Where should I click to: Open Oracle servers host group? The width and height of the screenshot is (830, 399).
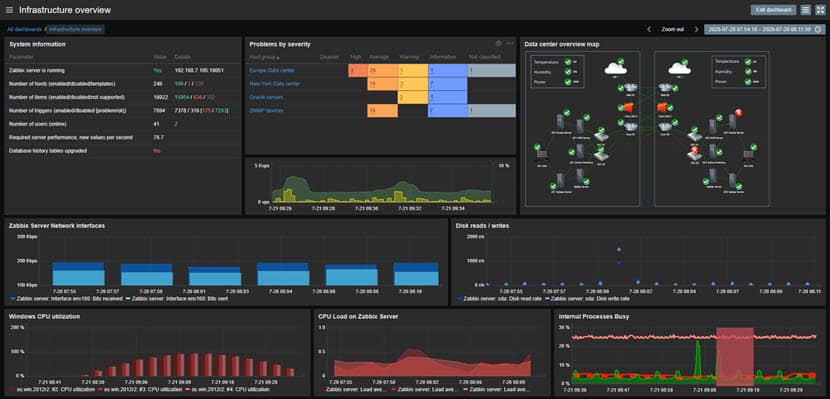coord(266,97)
